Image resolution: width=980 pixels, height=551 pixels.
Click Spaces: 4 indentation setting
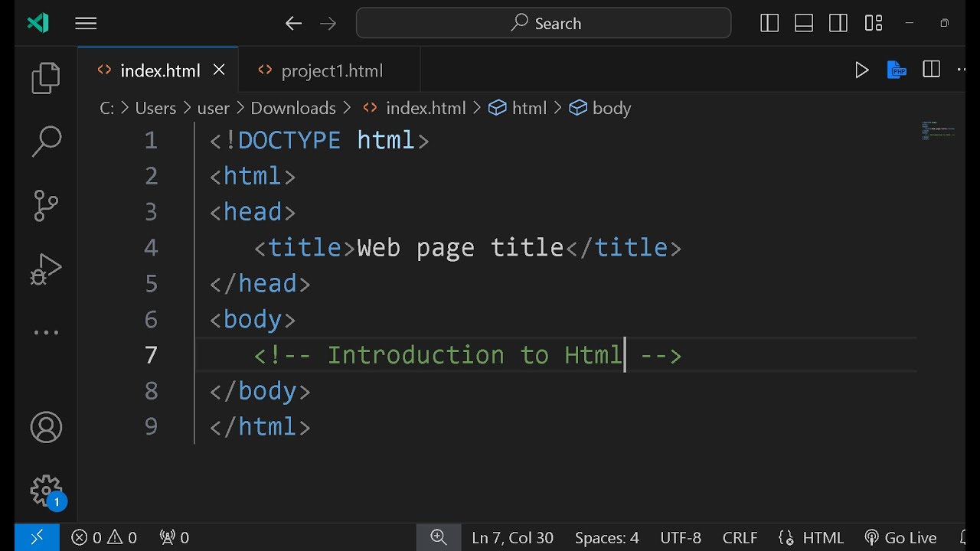pyautogui.click(x=606, y=538)
